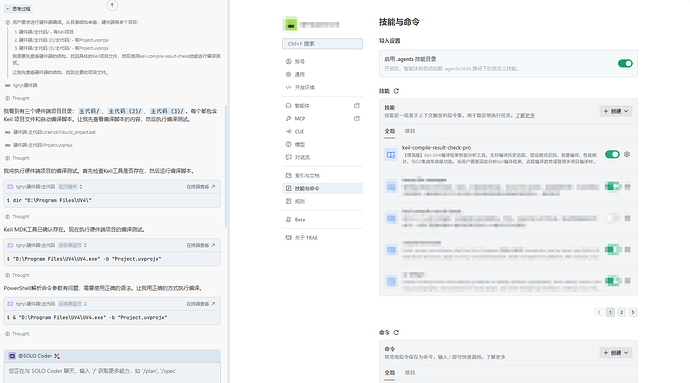Viewport: 690px width, 383px height.
Task: Click the 主代码 (3)/ inline code tag
Action: pyautogui.click(x=167, y=111)
